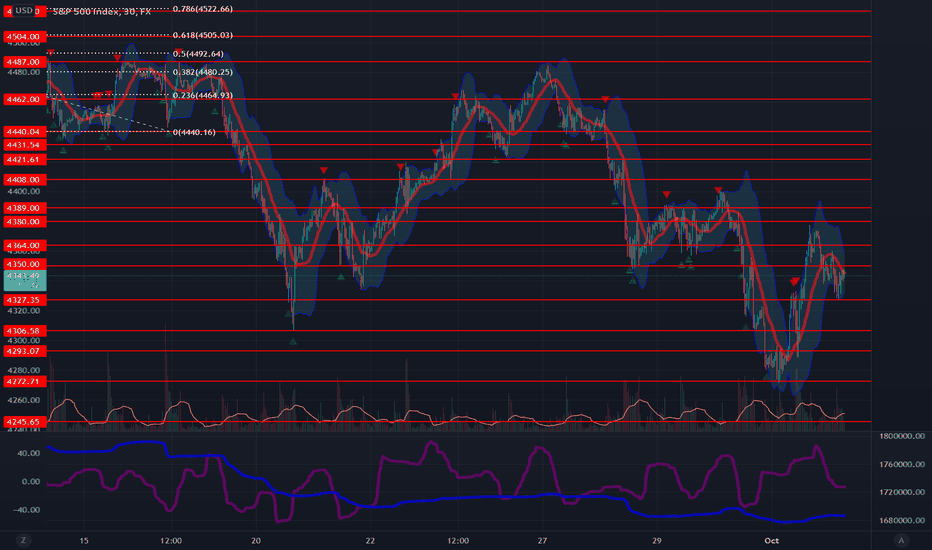Click the 4320.00 price scale value
This screenshot has height=550, width=932.
[x=24, y=311]
